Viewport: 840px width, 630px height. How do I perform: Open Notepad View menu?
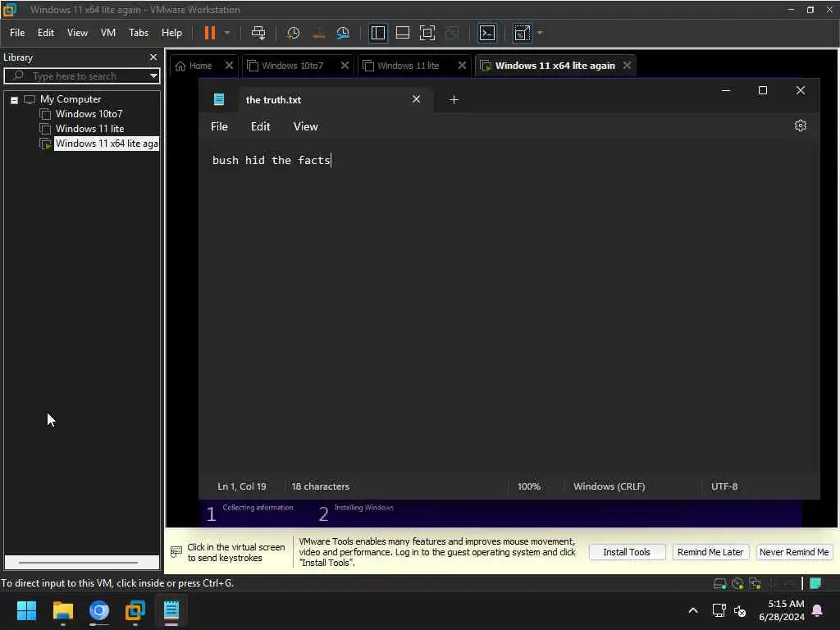click(x=305, y=127)
